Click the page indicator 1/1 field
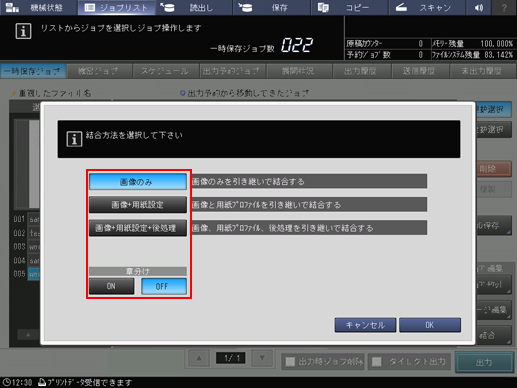 (231, 358)
